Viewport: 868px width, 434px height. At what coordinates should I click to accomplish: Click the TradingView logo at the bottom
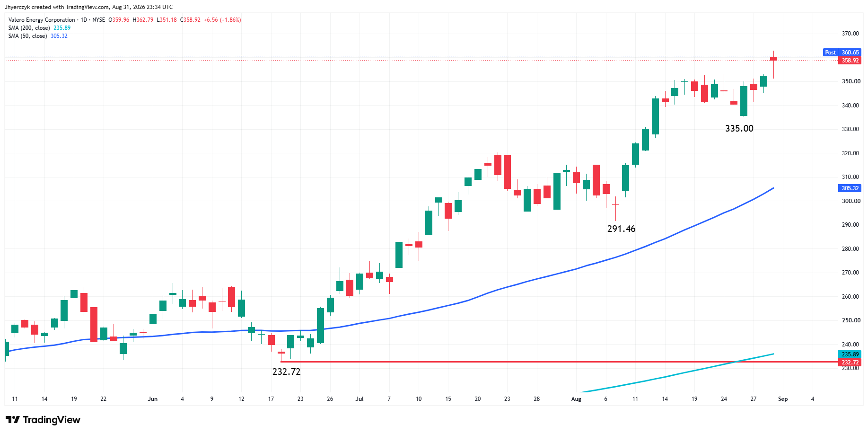(x=43, y=420)
